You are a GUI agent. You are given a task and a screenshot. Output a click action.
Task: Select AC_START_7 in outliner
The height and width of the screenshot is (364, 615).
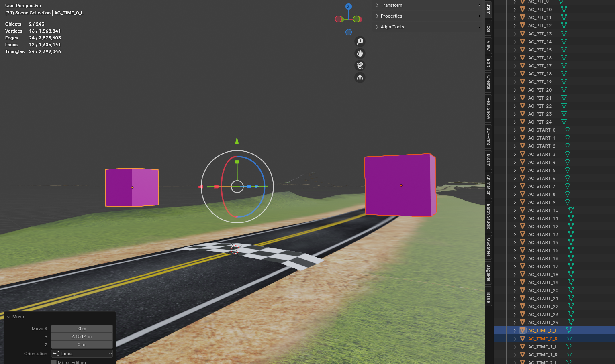pyautogui.click(x=541, y=186)
